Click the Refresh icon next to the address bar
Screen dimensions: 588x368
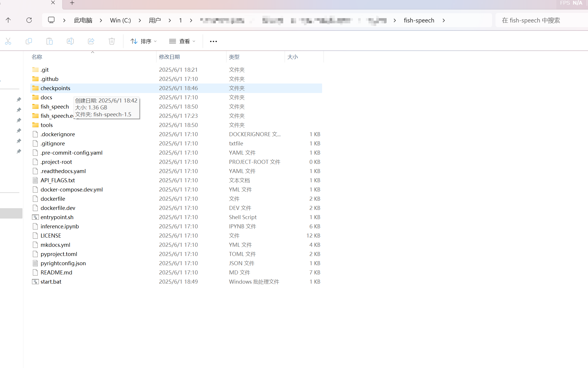[29, 20]
